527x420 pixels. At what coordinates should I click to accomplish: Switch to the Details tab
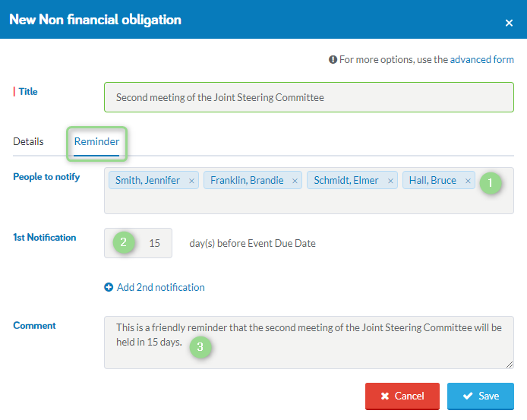click(x=28, y=141)
